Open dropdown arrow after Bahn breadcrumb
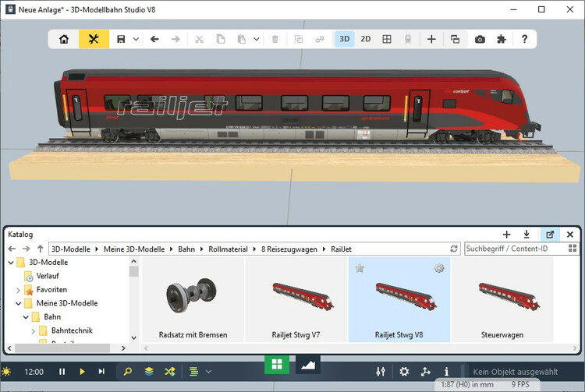The width and height of the screenshot is (585, 392). 202,249
